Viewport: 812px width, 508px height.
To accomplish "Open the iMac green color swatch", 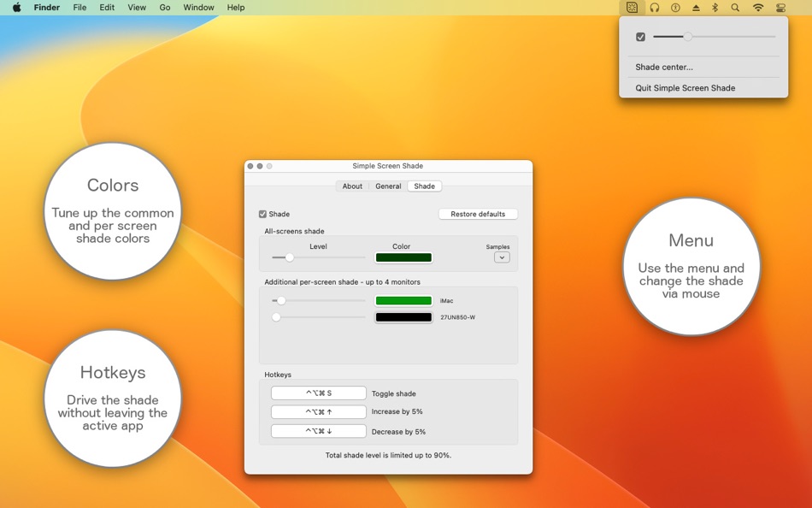I will click(x=403, y=301).
